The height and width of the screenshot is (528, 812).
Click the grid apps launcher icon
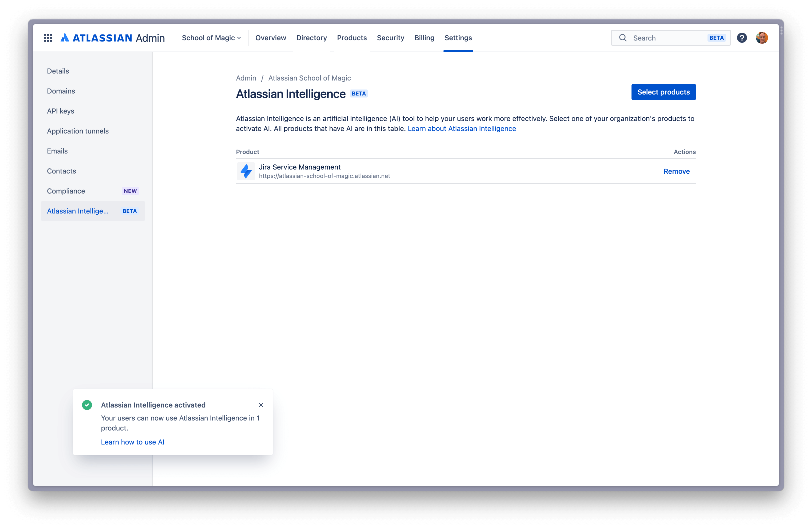coord(48,37)
